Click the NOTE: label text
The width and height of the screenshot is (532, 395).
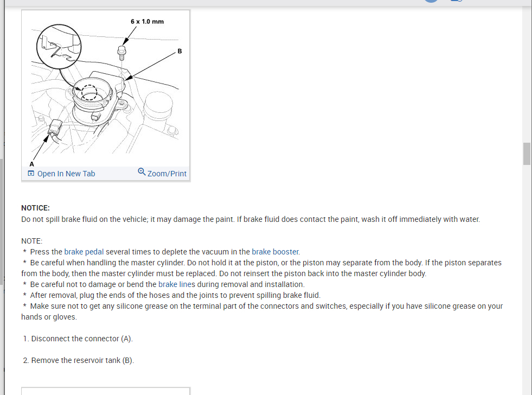(31, 241)
